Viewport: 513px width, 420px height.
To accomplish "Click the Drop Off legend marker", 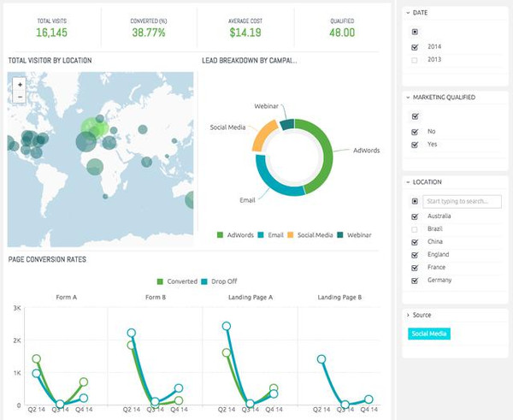I will click(x=205, y=281).
